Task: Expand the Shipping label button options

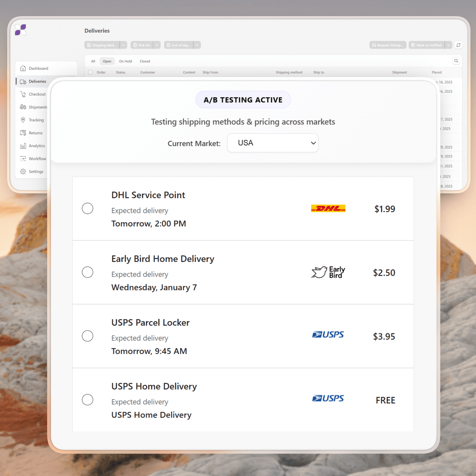Action: coord(123,45)
